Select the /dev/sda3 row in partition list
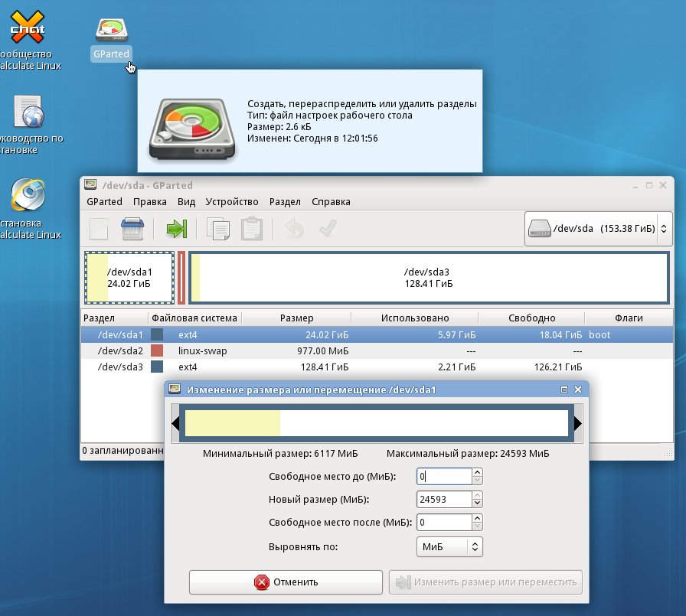The height and width of the screenshot is (616, 686). [x=377, y=367]
